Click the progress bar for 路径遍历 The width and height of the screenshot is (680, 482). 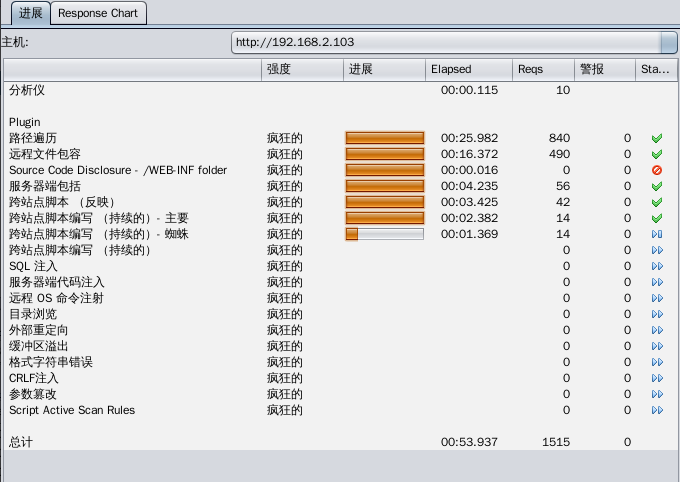coord(385,138)
